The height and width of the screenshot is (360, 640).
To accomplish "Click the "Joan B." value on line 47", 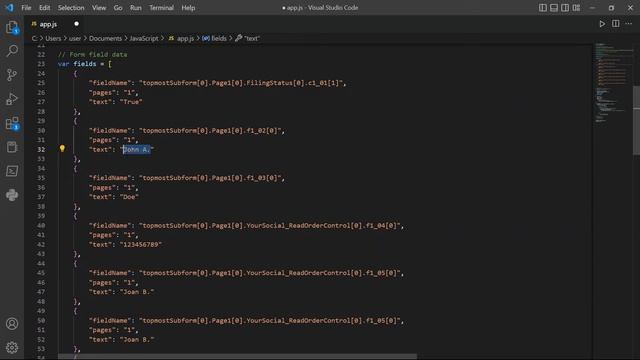I will coord(137,292).
